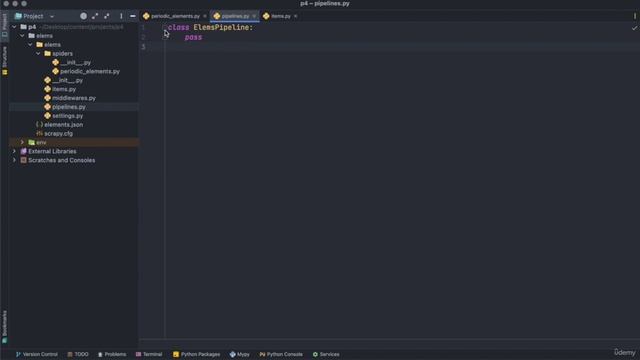Screen dimensions: 640x360
Task: Toggle the Project side tool window
Action: pos(4,25)
